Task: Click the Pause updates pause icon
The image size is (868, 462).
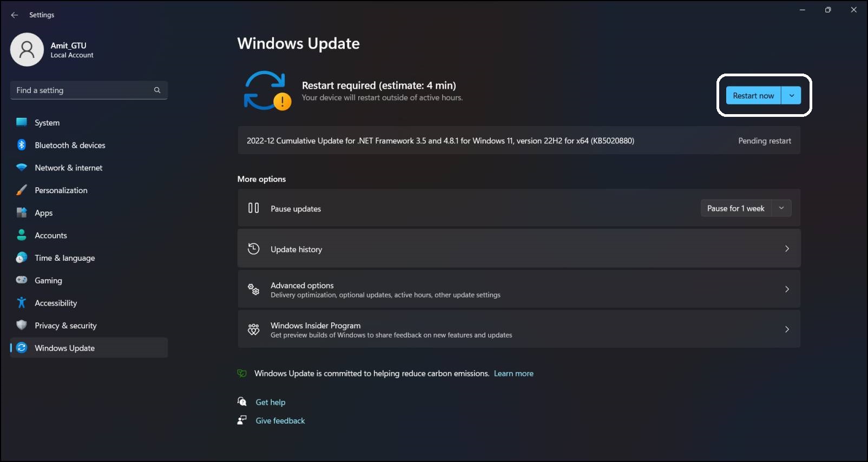Action: pyautogui.click(x=253, y=208)
